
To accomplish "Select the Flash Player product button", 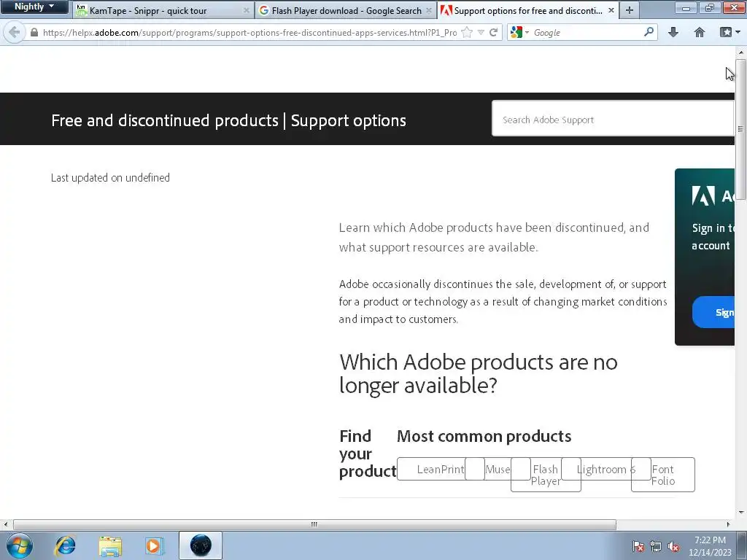I will tap(546, 475).
